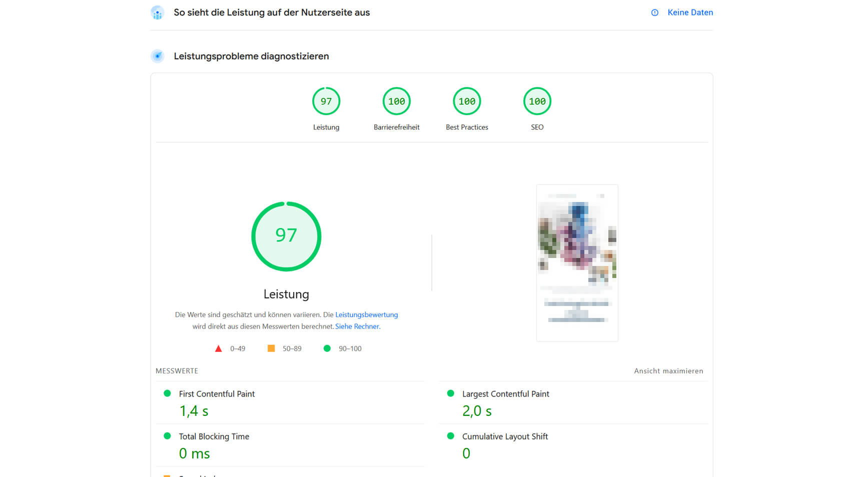Screen dimensions: 868x477
Task: Click the large 97 Leistung gauge
Action: pos(286,236)
